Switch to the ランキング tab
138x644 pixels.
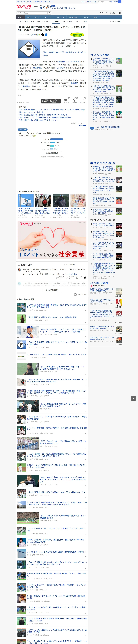click(86, 17)
